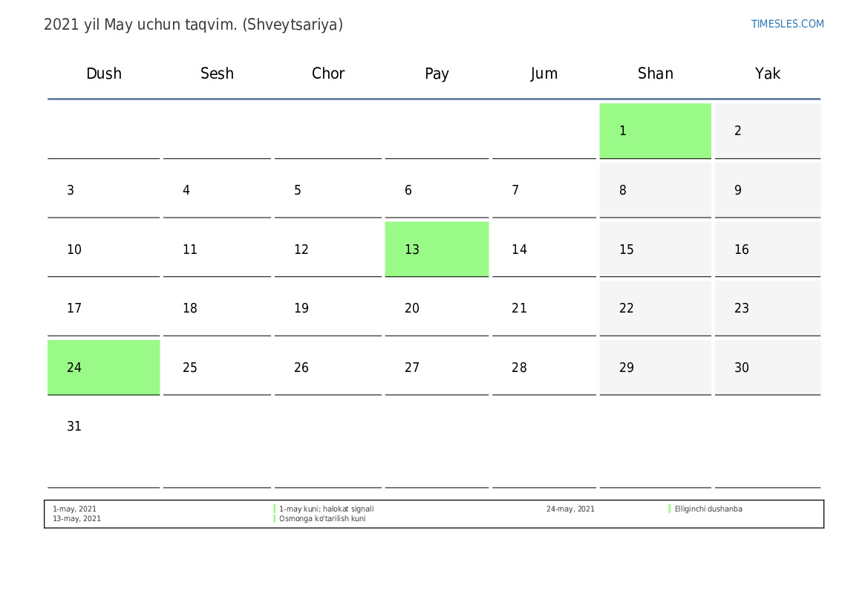This screenshot has height=614, width=868.
Task: Select day 11 under Sesh
Action: pos(190,249)
